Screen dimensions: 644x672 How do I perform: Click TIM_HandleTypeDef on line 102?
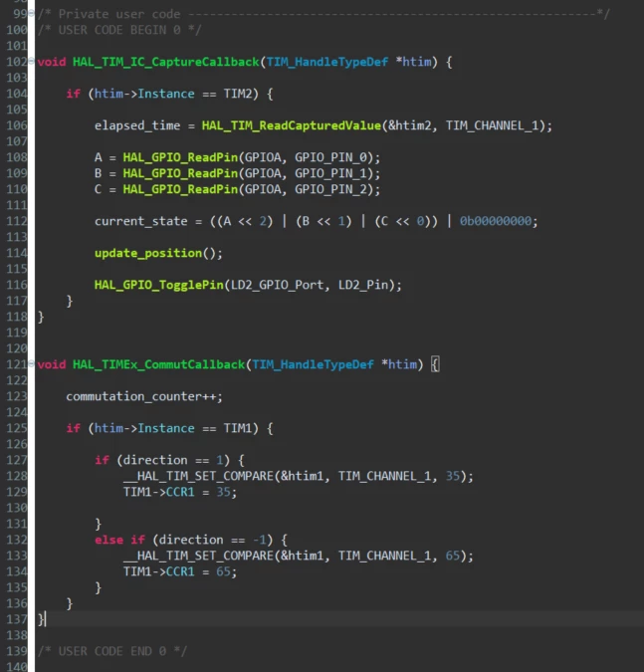[x=327, y=62]
